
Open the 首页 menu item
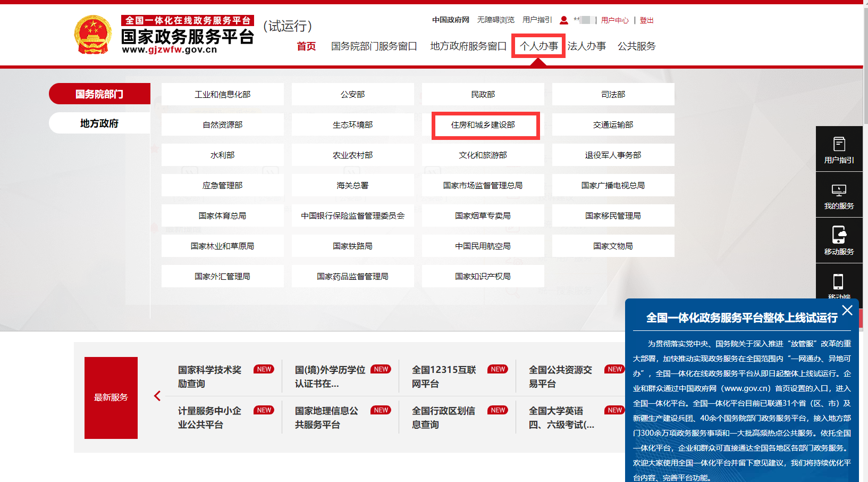pyautogui.click(x=306, y=46)
